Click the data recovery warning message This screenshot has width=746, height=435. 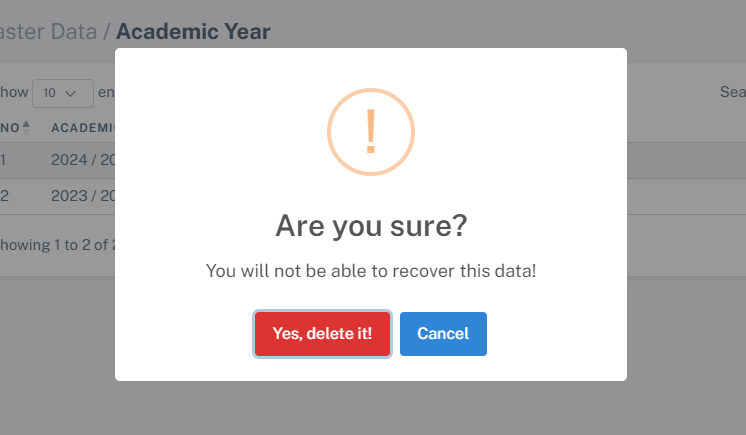(x=371, y=271)
